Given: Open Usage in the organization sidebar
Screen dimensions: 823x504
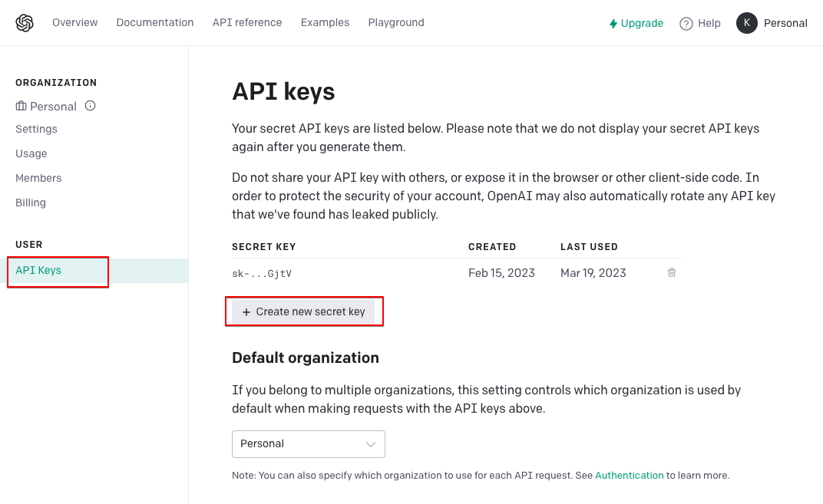Looking at the screenshot, I should [31, 153].
